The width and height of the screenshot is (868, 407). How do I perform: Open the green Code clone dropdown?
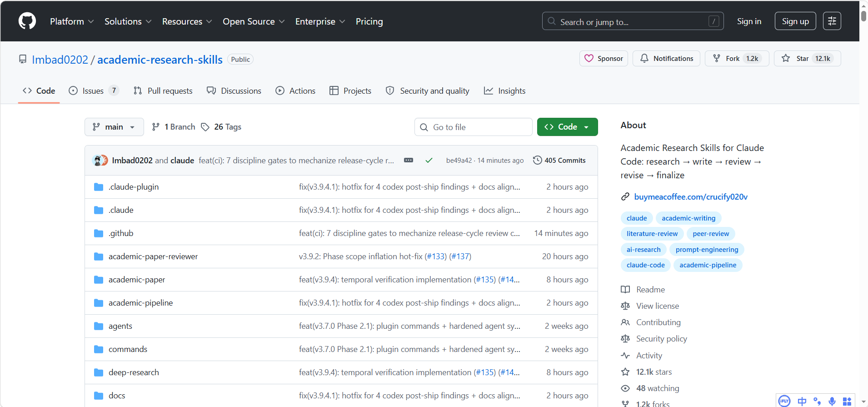567,127
